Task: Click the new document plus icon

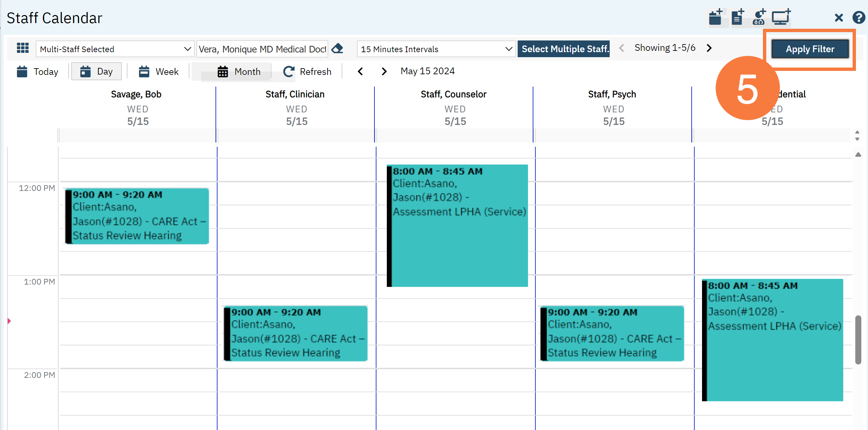Action: pos(737,17)
